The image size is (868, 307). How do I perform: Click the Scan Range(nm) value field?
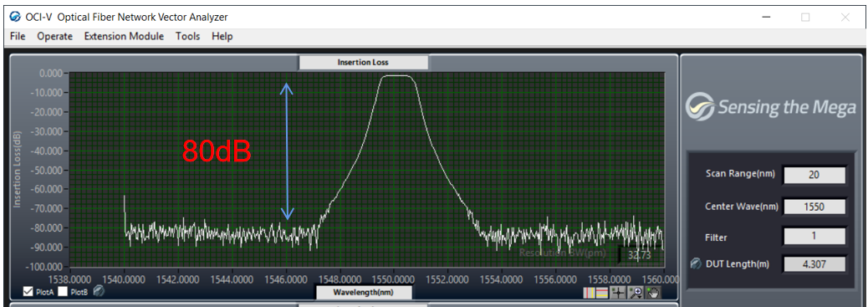pyautogui.click(x=814, y=175)
